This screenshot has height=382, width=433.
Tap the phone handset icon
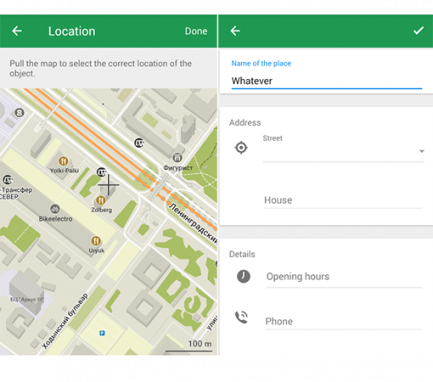click(242, 317)
